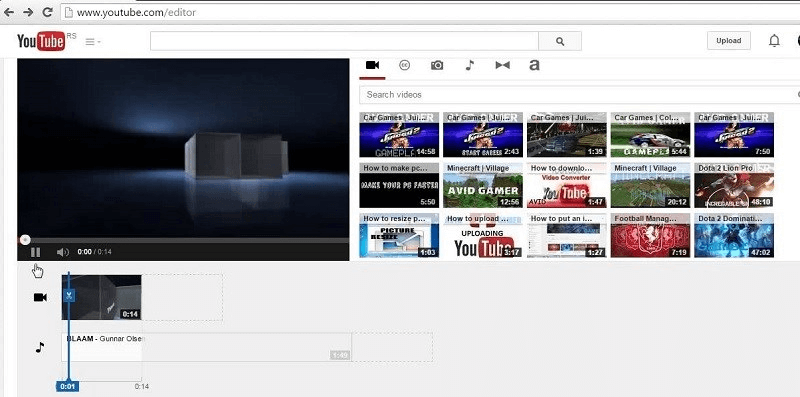
Task: Click the 1:49 audio duration badge
Action: tap(340, 355)
